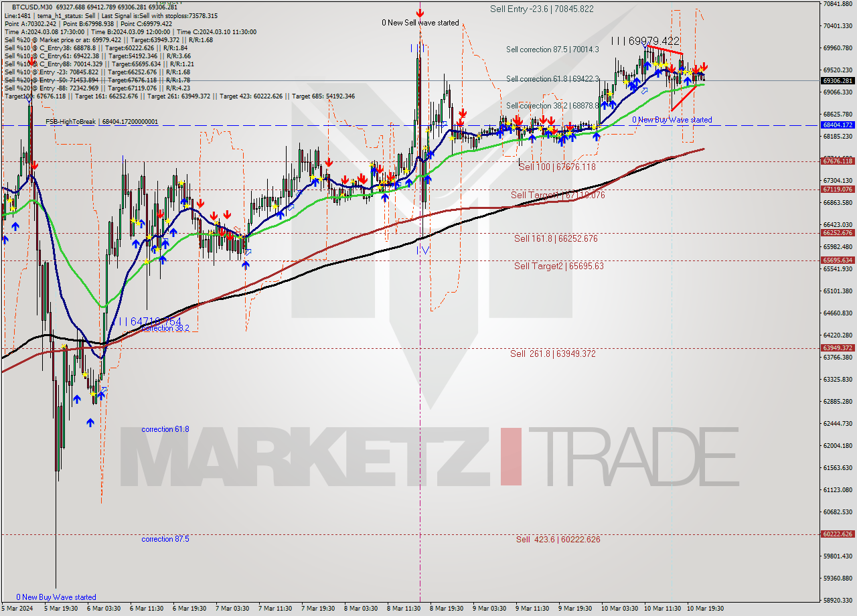
Task: Click the red 63949.372 price axis tag
Action: [838, 348]
